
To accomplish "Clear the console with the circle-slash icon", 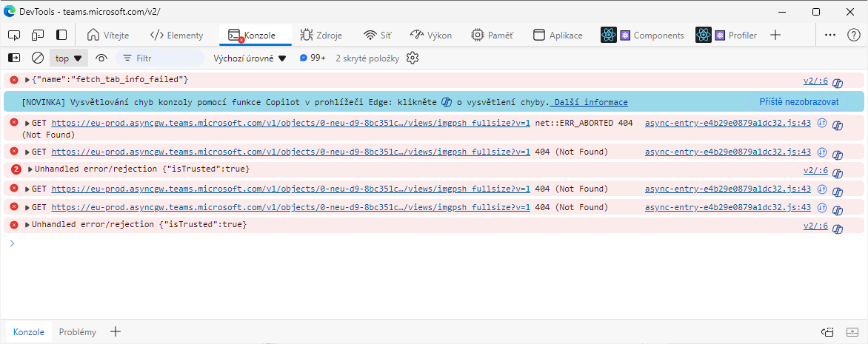I will click(x=38, y=58).
